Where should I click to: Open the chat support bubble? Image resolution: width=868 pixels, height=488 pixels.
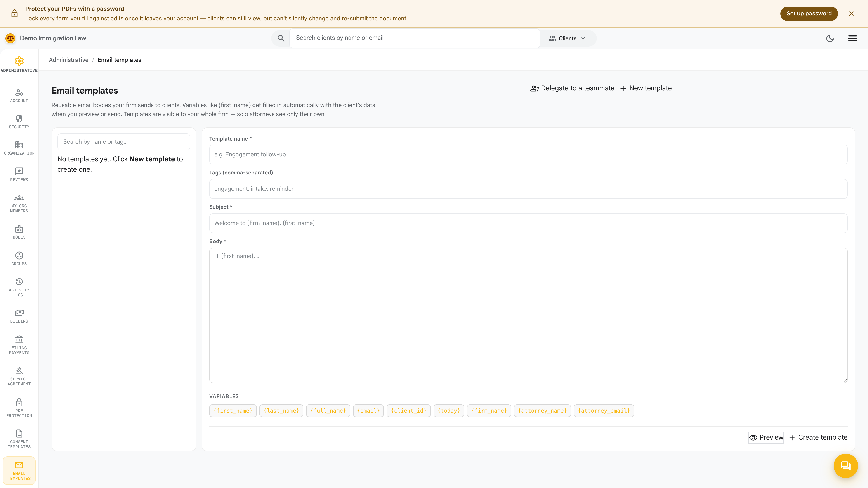point(845,466)
